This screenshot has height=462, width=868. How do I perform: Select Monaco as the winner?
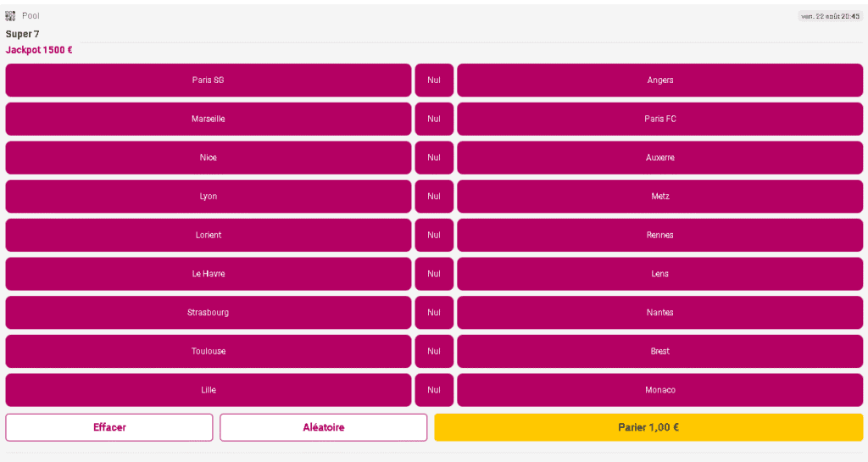(659, 390)
